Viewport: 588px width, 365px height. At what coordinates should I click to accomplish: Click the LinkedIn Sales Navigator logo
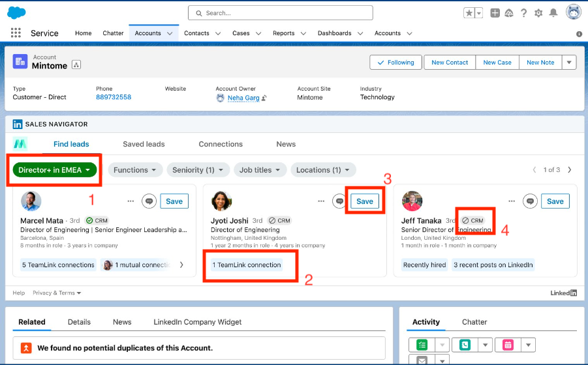pos(17,124)
